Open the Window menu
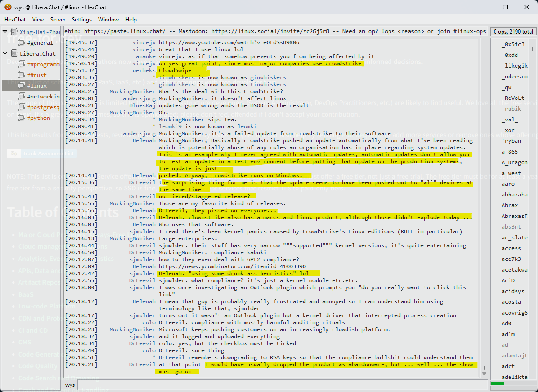Screen dimensions: 538x392 [x=108, y=20]
